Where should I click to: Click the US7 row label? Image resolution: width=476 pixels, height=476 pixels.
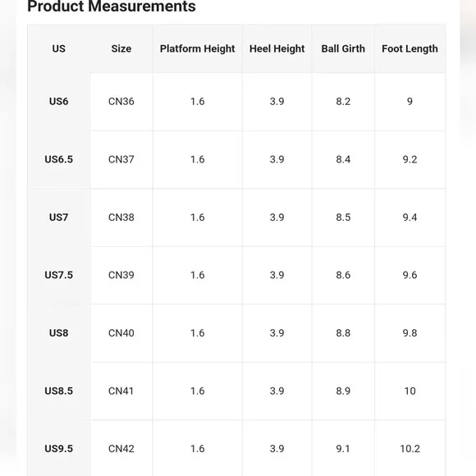[x=58, y=217]
